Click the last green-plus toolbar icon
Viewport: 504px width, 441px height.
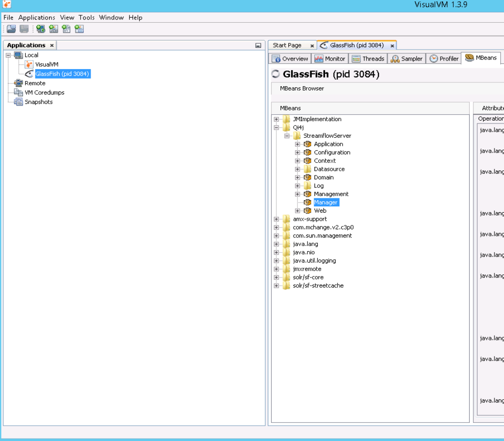(x=79, y=29)
